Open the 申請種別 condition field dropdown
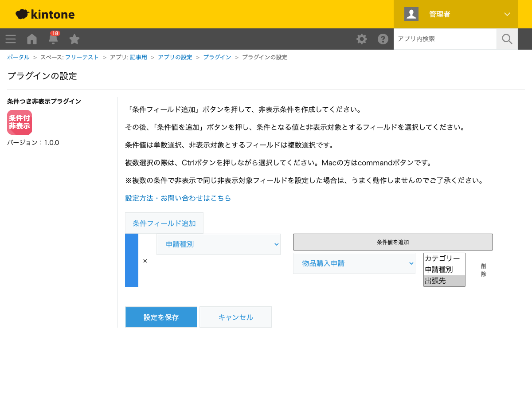Viewport: 532px width, 399px height. [219, 244]
